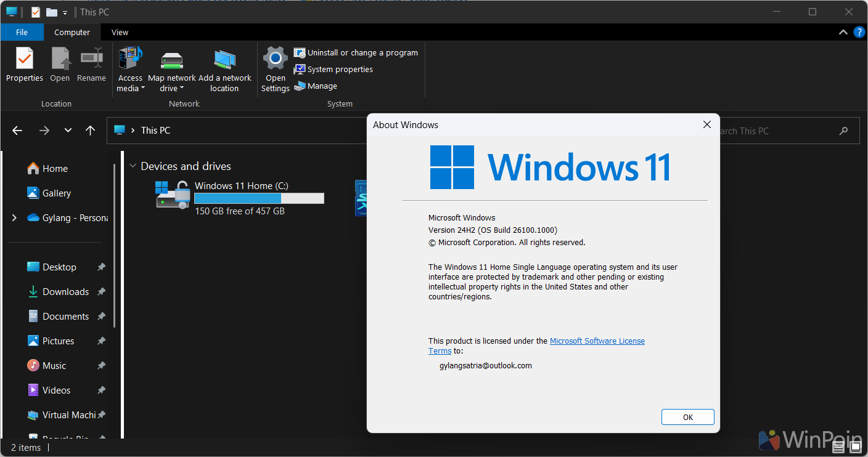Image resolution: width=868 pixels, height=457 pixels.
Task: Switch to the Computer ribbon tab
Action: 72,32
